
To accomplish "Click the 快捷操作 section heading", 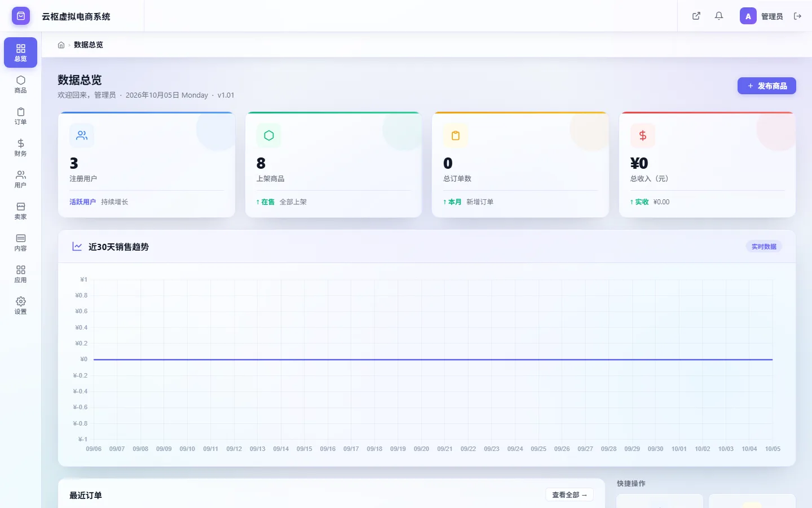I will (631, 484).
